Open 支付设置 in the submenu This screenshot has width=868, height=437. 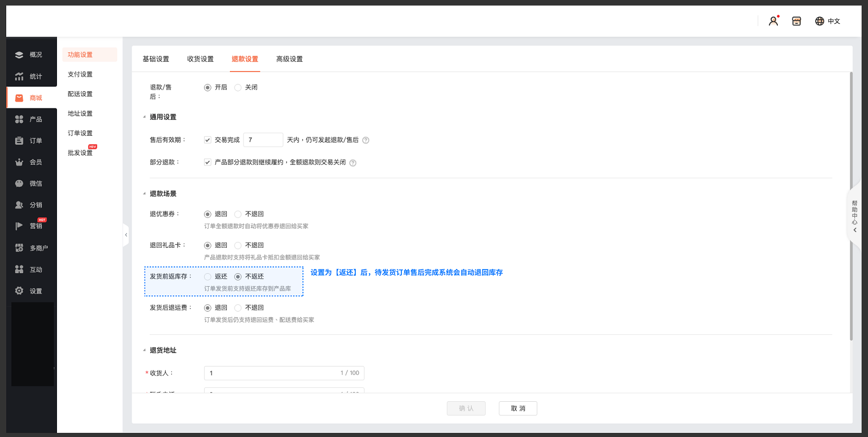tap(80, 74)
